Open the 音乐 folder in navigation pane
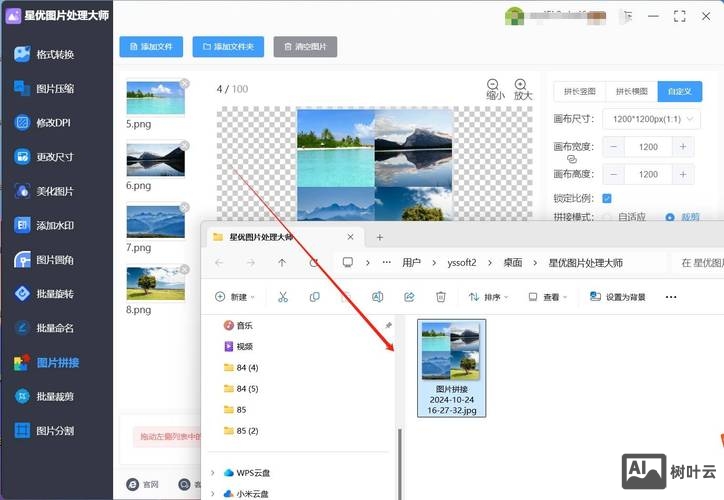This screenshot has height=500, width=724. tap(238, 325)
